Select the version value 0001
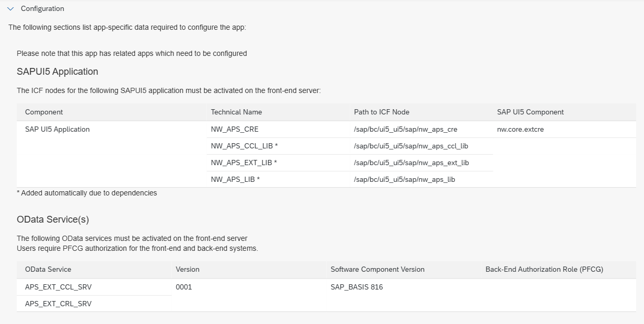The width and height of the screenshot is (644, 324). click(x=184, y=287)
